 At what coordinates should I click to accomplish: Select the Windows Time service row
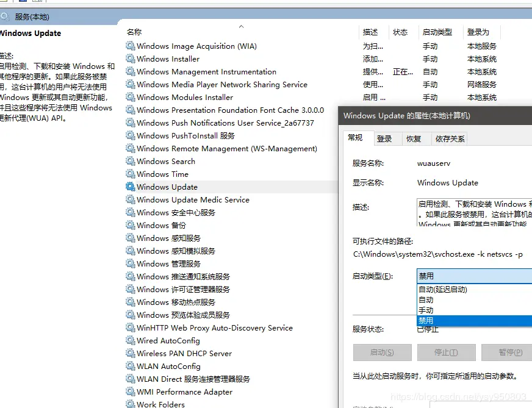coord(231,174)
